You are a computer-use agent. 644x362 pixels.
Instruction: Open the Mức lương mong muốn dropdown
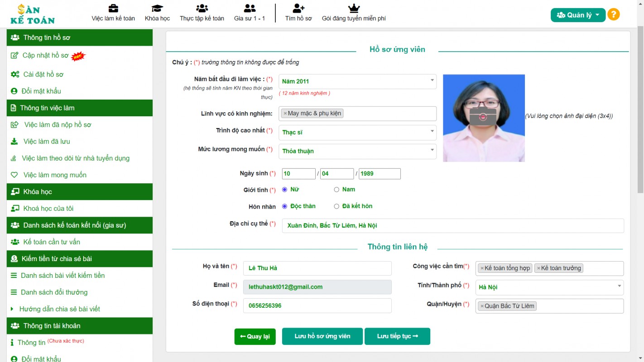coord(357,151)
